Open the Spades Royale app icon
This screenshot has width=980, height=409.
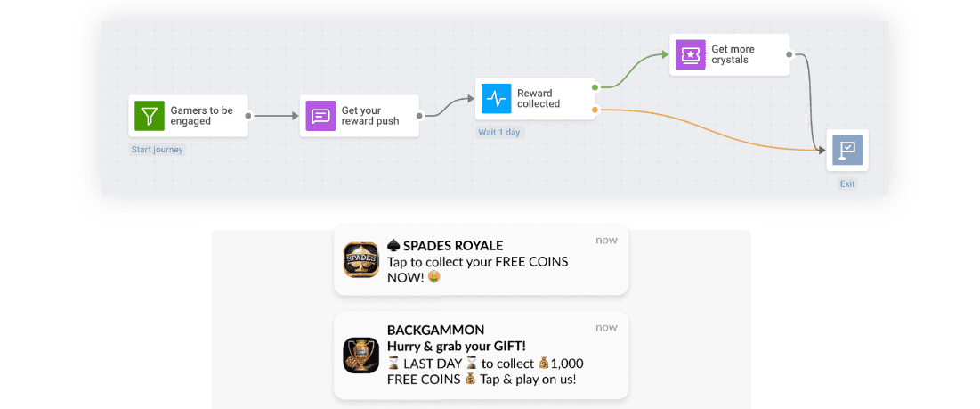pos(360,262)
